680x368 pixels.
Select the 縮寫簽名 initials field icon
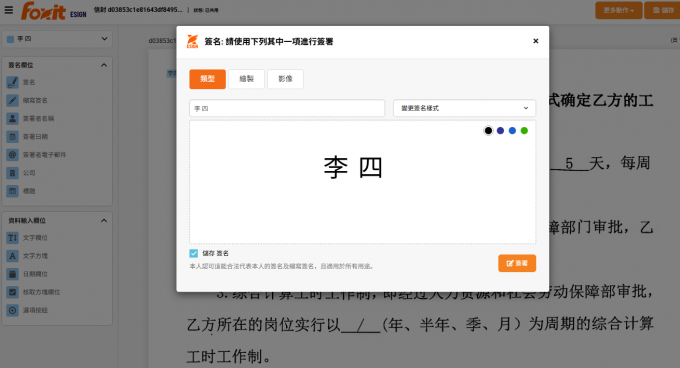[13, 100]
